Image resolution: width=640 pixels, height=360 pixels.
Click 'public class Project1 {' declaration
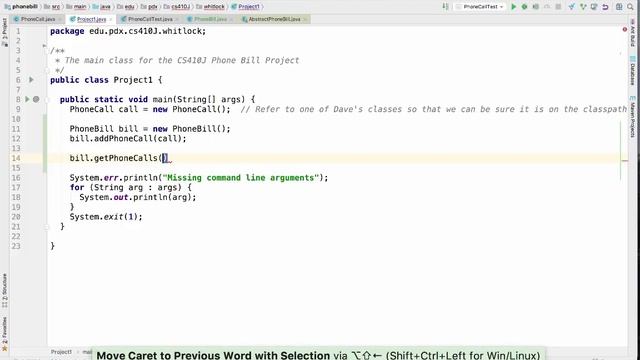(x=106, y=80)
